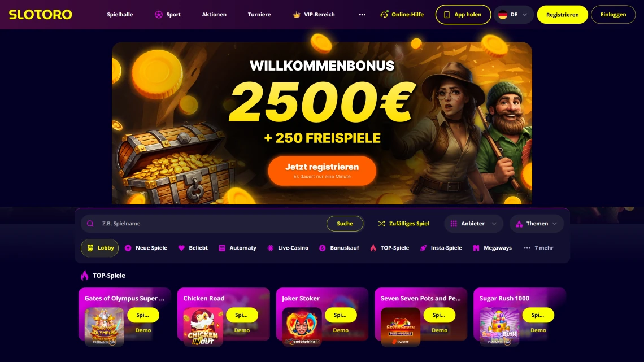The height and width of the screenshot is (362, 644).
Task: Open the Sport section via its football icon
Action: point(159,14)
